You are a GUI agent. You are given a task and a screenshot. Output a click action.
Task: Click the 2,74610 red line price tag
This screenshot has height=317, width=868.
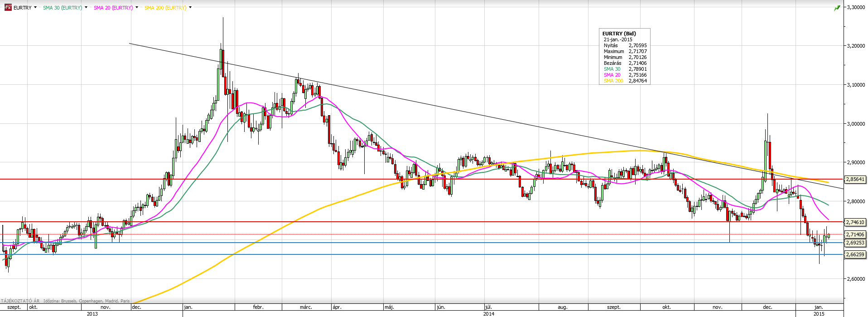coord(855,222)
